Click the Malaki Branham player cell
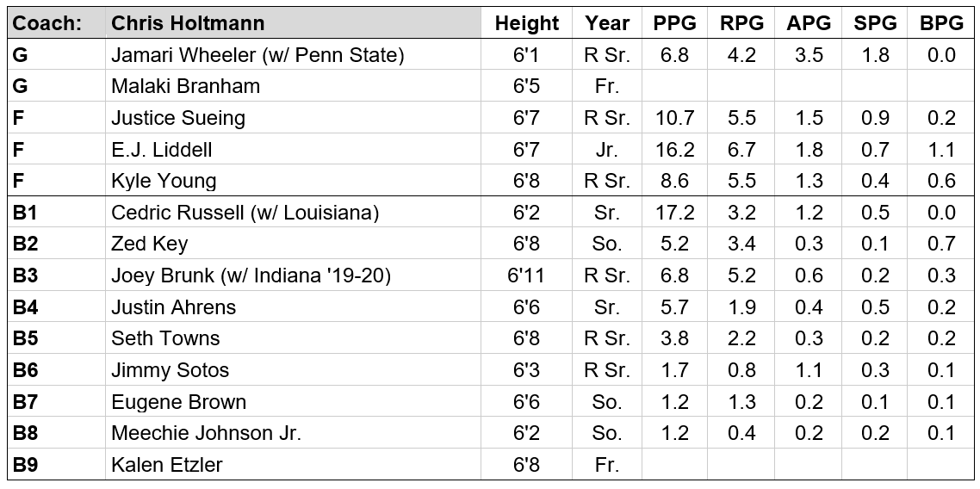The image size is (980, 489). pyautogui.click(x=293, y=85)
